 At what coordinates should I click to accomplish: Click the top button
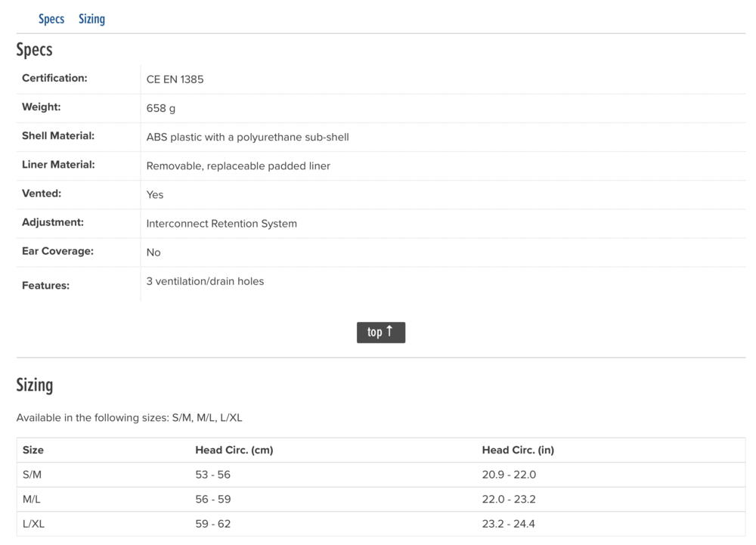click(381, 333)
